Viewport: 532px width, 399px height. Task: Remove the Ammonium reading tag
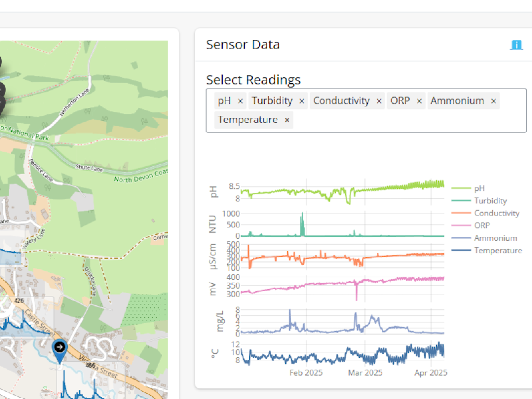point(493,101)
